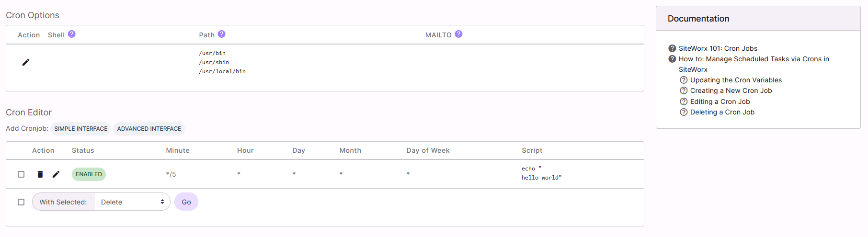Open the Creating a New Cron Job link
Screen dimensions: 868x237
[731, 90]
